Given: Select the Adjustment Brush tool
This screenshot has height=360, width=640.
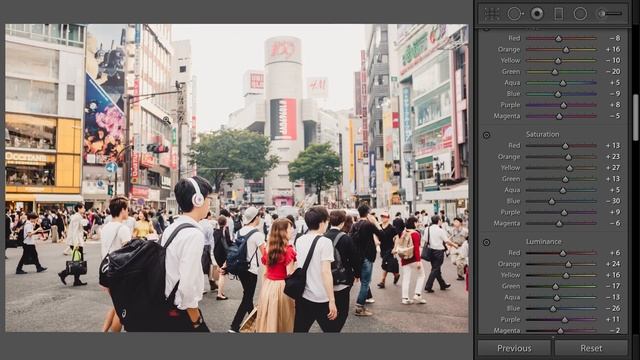Looking at the screenshot, I should (610, 14).
